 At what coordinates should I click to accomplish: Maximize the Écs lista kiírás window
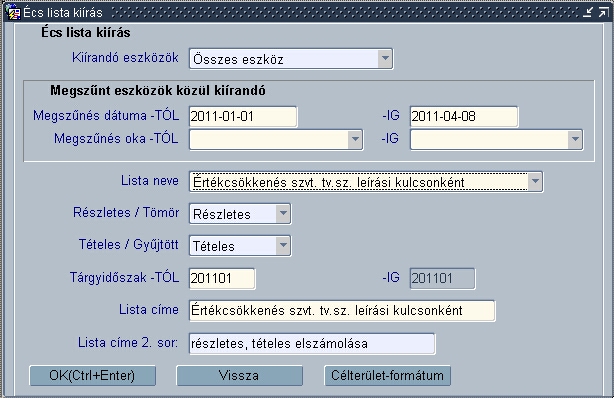(603, 12)
